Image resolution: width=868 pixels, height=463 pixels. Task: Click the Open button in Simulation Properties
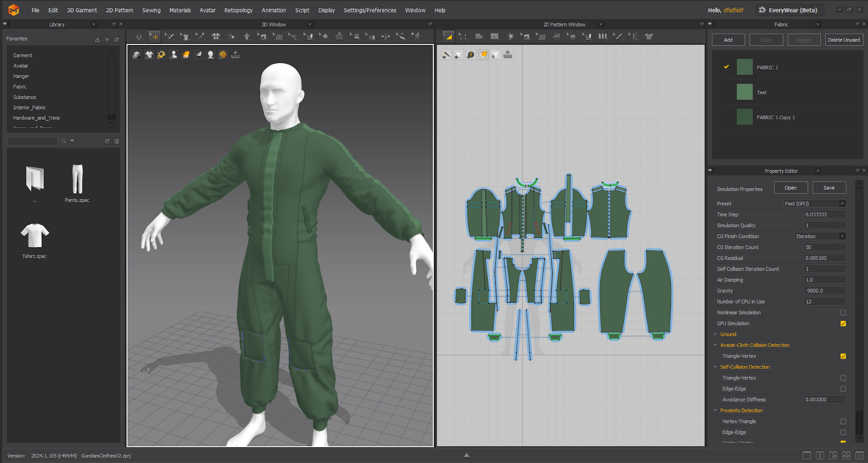(790, 188)
